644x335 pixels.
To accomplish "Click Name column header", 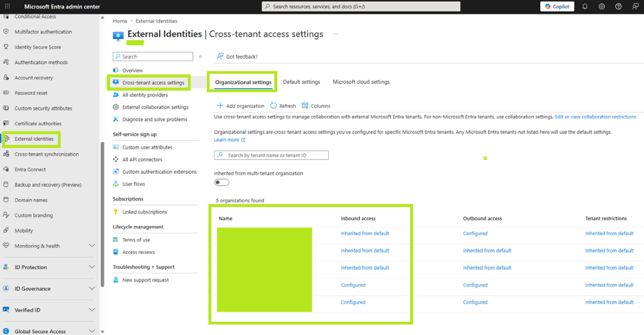I will [x=226, y=219].
